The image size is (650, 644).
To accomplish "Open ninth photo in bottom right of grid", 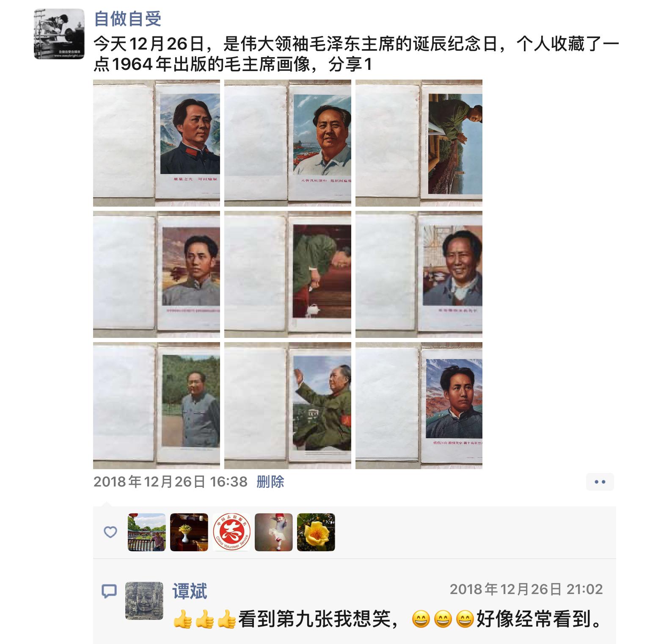I will coord(419,406).
